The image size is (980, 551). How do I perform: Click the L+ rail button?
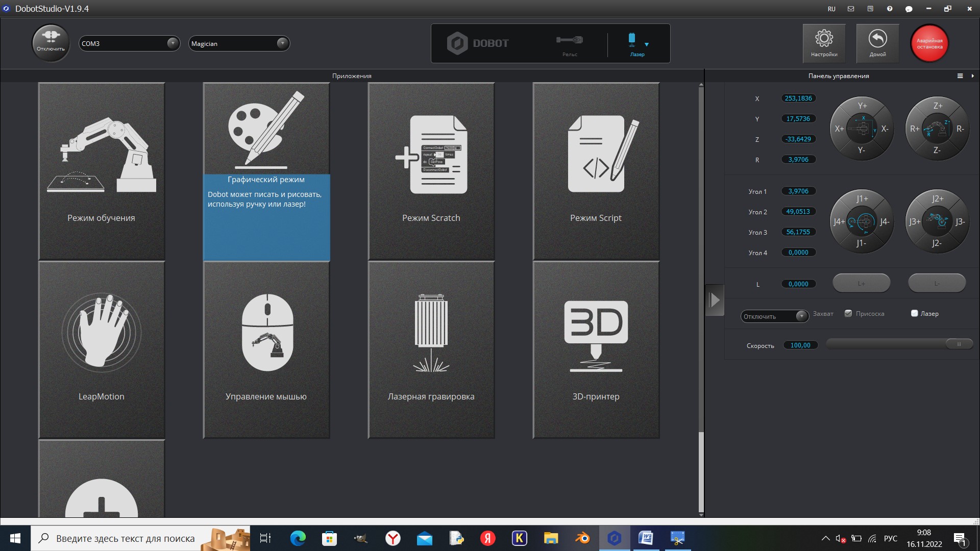[862, 283]
